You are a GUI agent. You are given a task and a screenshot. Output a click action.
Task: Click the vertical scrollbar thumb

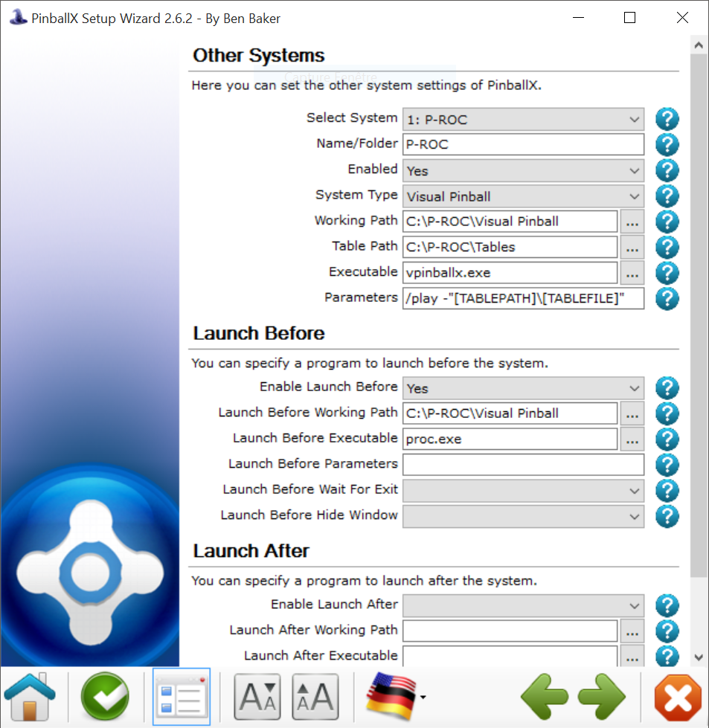699,316
